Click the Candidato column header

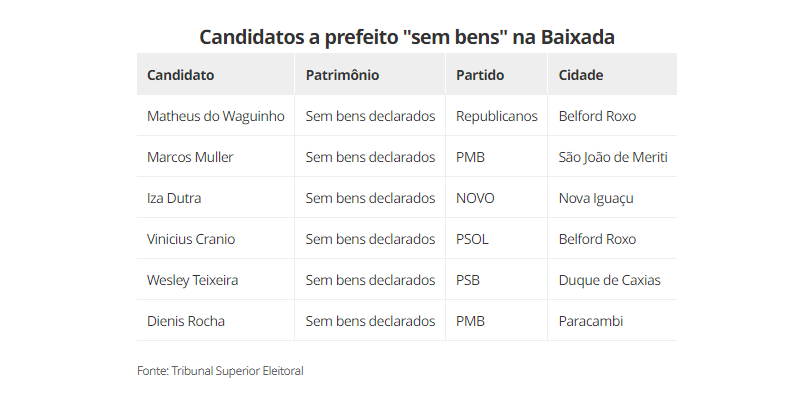181,75
